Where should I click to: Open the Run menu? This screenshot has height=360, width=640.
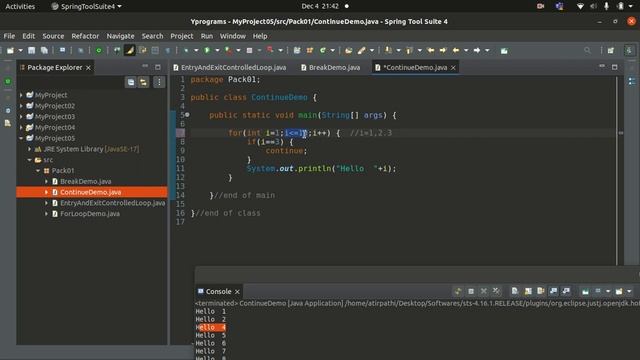[207, 36]
